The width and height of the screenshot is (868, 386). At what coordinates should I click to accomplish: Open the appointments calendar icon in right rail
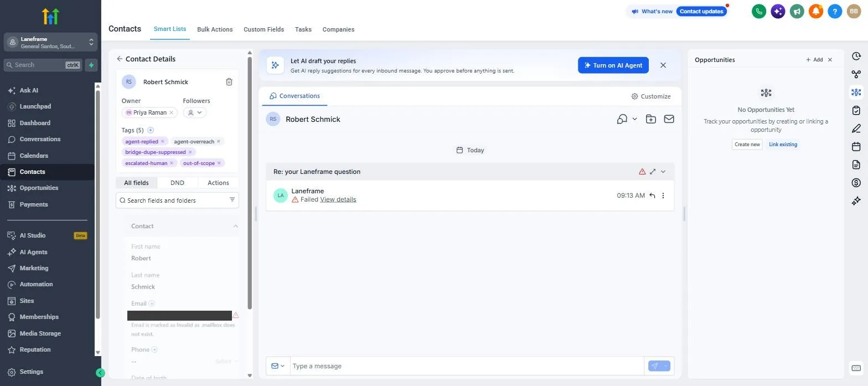pos(856,147)
